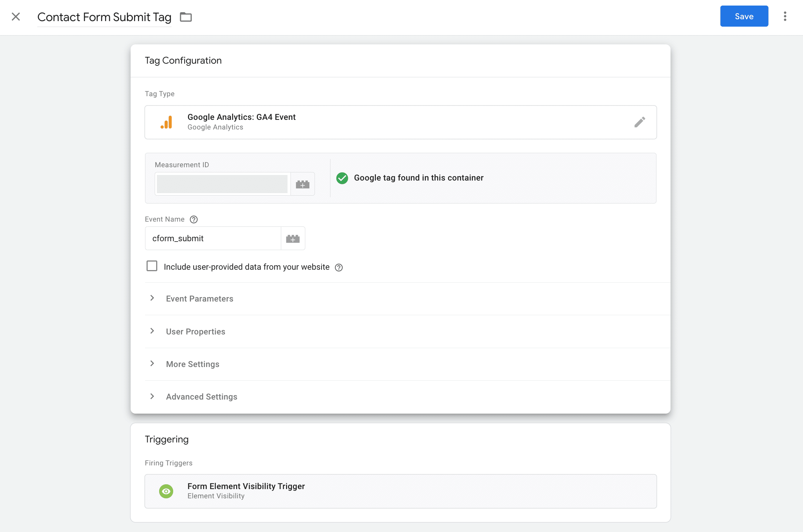Enable Include user-provided data checkbox

[x=152, y=267]
